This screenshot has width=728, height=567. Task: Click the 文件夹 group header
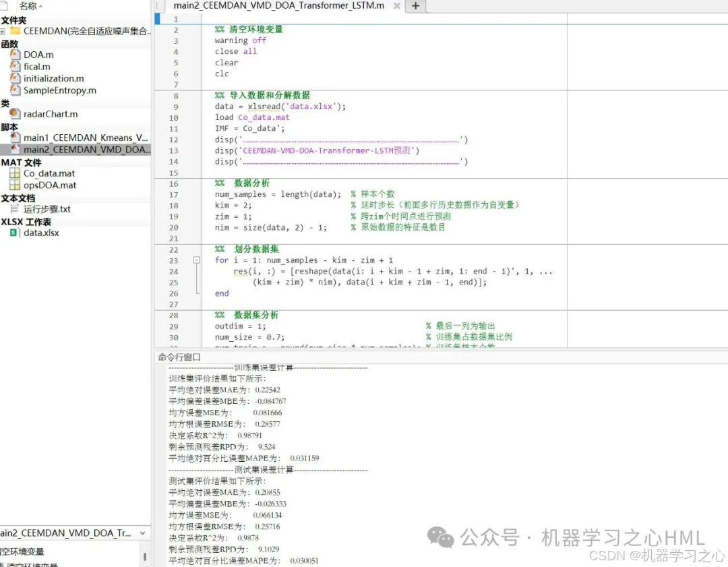(14, 20)
